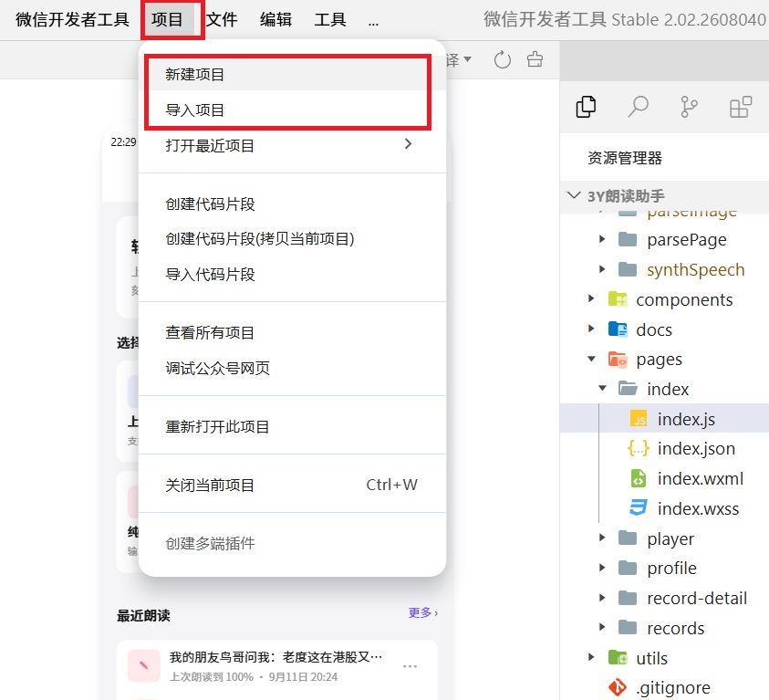Choose 导入代码片段 menu entry
This screenshot has width=769, height=700.
coord(292,274)
